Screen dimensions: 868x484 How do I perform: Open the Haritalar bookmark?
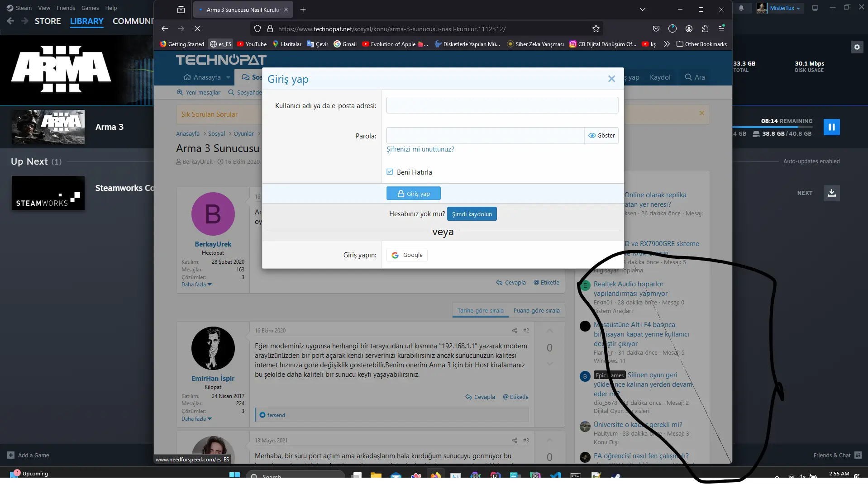click(x=287, y=44)
